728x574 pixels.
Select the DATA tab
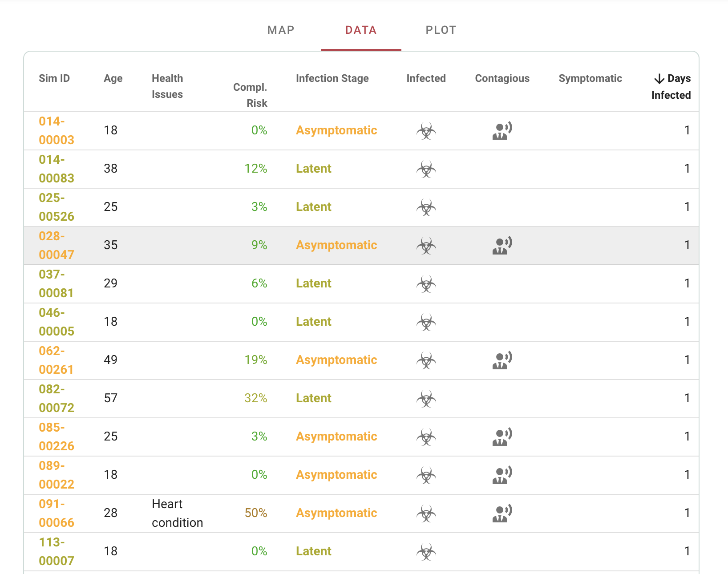pyautogui.click(x=361, y=30)
